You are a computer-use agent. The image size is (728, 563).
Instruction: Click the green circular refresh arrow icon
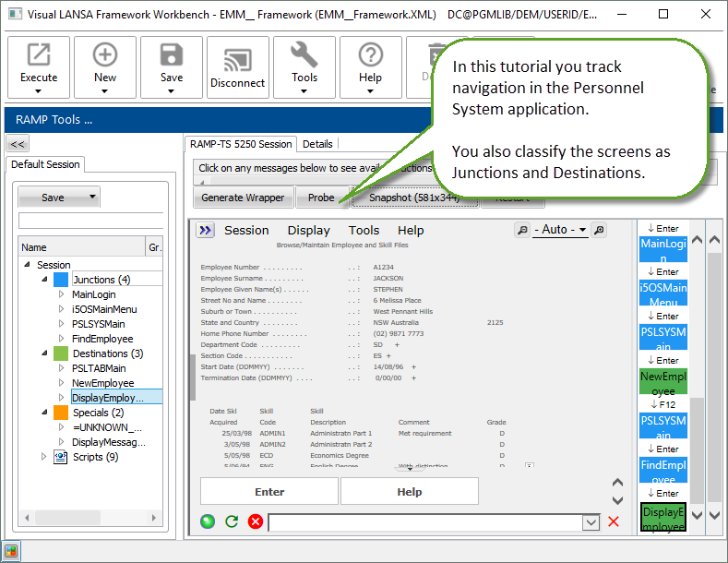click(x=232, y=522)
